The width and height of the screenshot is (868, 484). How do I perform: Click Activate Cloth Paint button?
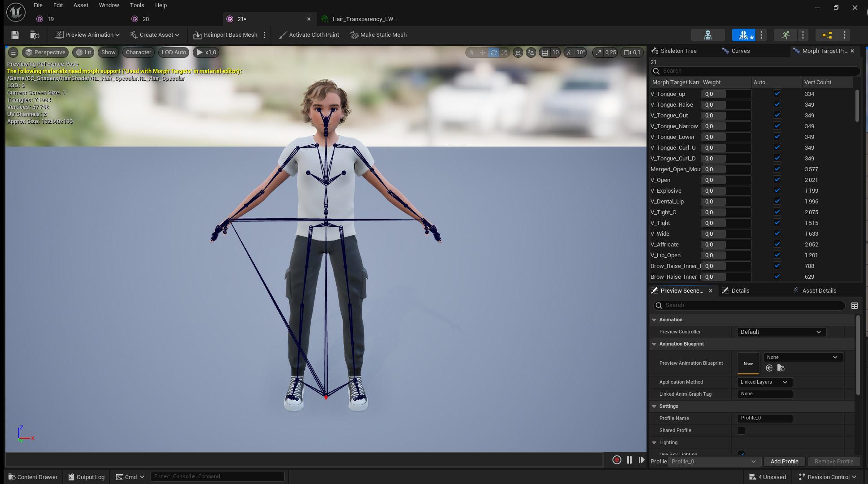(309, 35)
